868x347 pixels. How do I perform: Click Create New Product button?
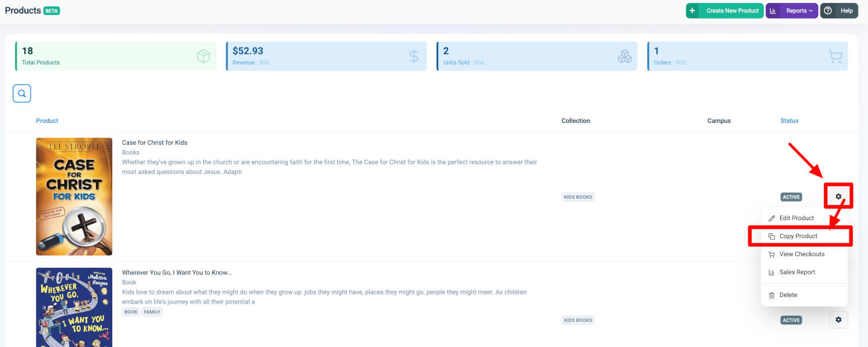(x=724, y=10)
